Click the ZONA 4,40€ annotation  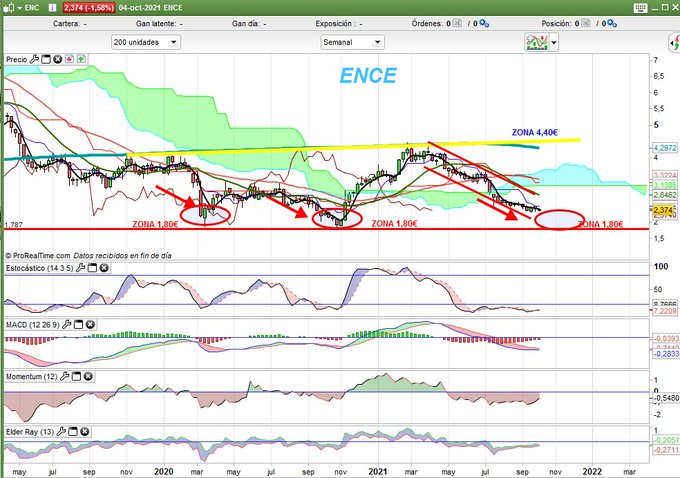tap(535, 132)
